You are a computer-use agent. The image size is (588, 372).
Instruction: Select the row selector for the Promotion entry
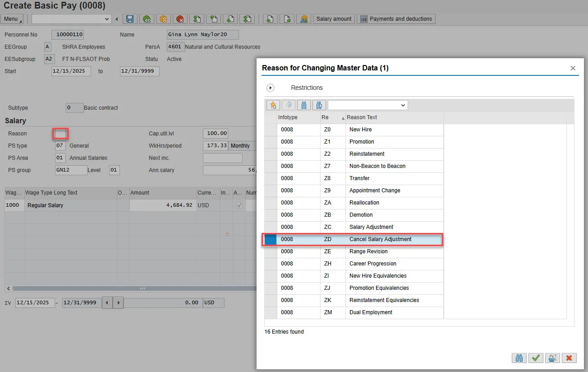[271, 142]
